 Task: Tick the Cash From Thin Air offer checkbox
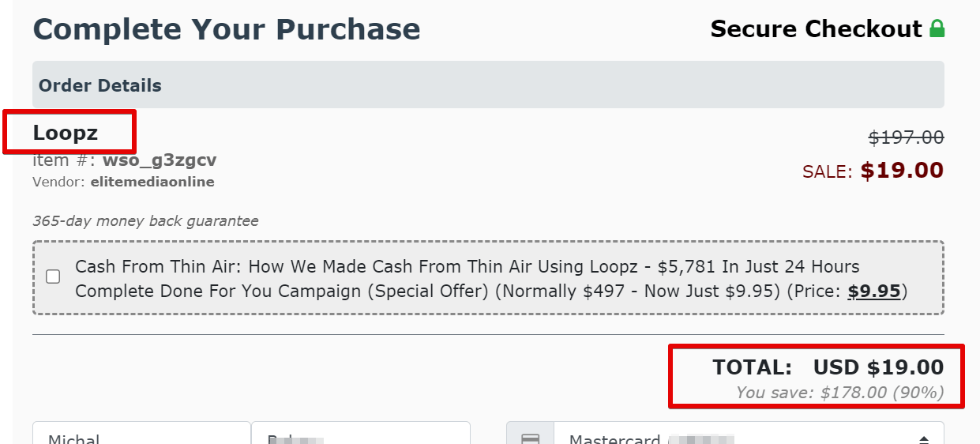[x=53, y=277]
